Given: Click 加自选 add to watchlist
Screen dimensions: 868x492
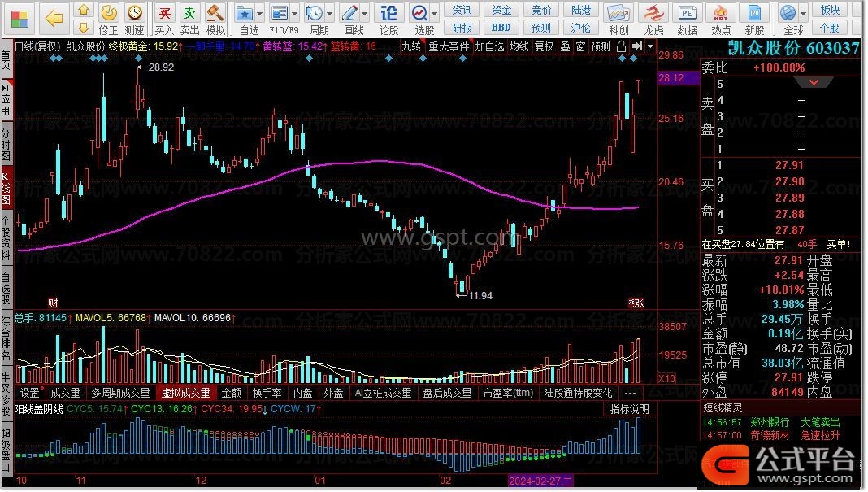Looking at the screenshot, I should pyautogui.click(x=490, y=46).
